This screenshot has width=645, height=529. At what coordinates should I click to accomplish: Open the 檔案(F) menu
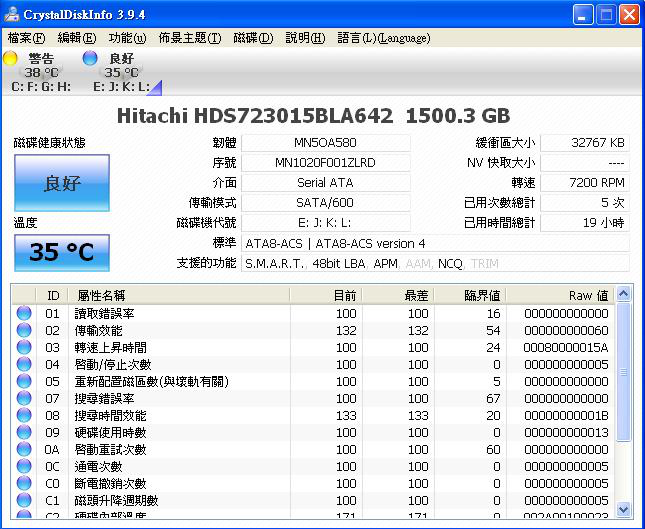pos(26,38)
